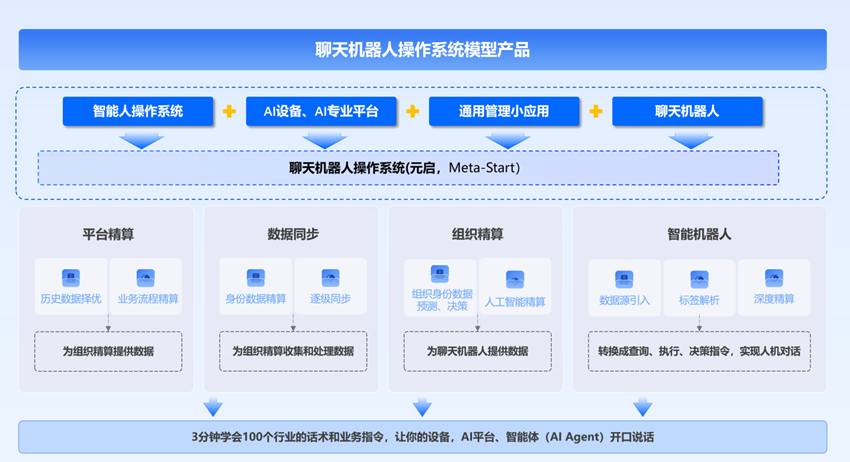Select the 逐级同步 cloud icon

pos(331,278)
